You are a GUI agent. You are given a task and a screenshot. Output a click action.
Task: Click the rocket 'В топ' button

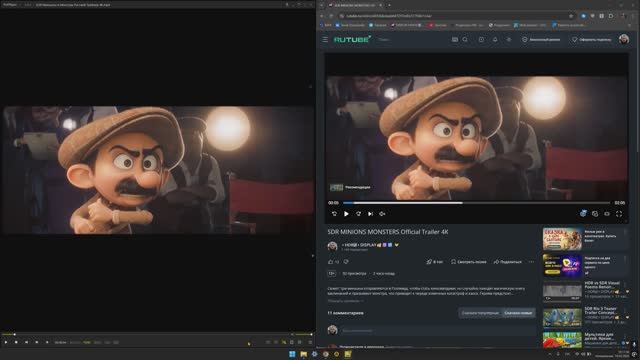pyautogui.click(x=434, y=262)
